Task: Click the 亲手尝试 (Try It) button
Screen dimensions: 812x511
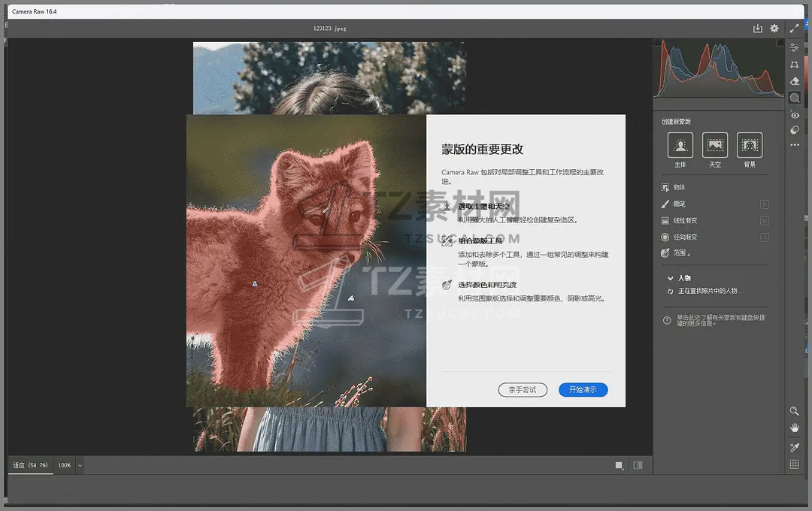Action: pyautogui.click(x=523, y=390)
